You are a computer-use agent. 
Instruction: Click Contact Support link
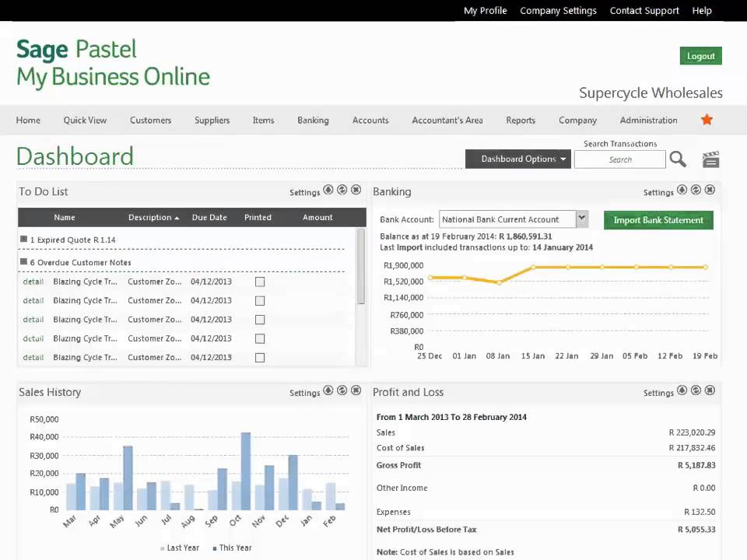(644, 10)
